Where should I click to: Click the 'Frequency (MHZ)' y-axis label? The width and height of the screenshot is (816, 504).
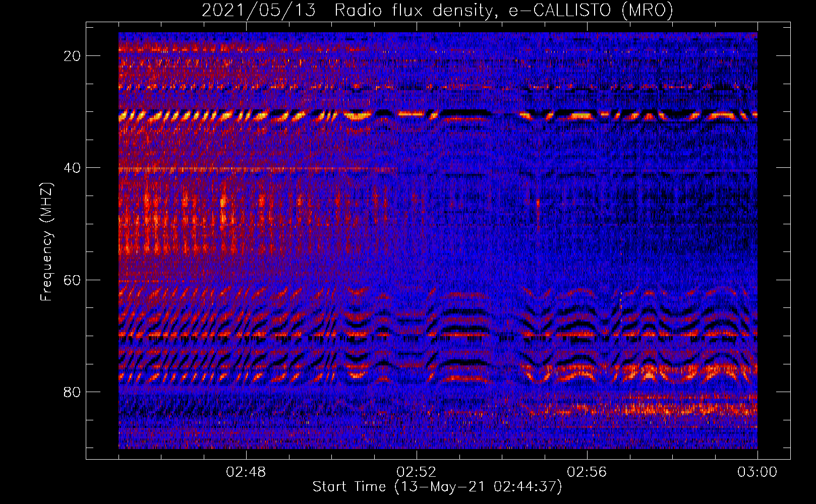point(46,242)
